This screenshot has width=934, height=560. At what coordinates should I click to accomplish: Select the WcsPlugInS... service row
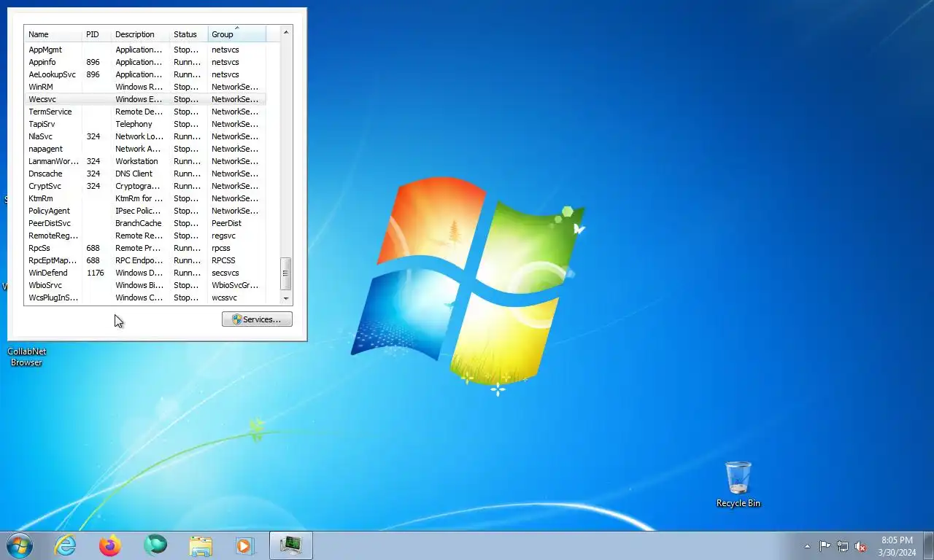[x=145, y=297]
